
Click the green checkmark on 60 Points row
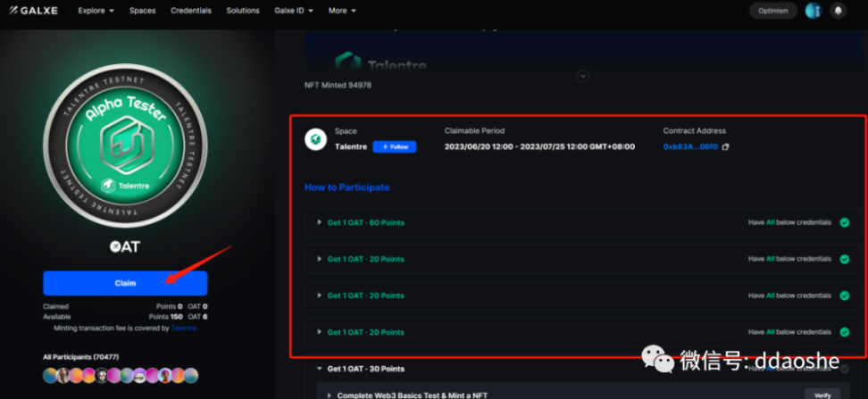click(844, 222)
